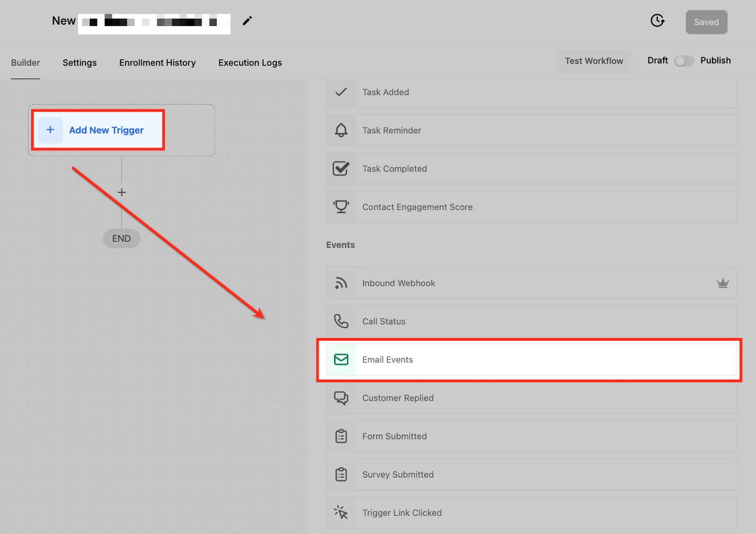Select the Inbound Webhook trigger
Image resolution: width=756 pixels, height=534 pixels.
pyautogui.click(x=532, y=283)
